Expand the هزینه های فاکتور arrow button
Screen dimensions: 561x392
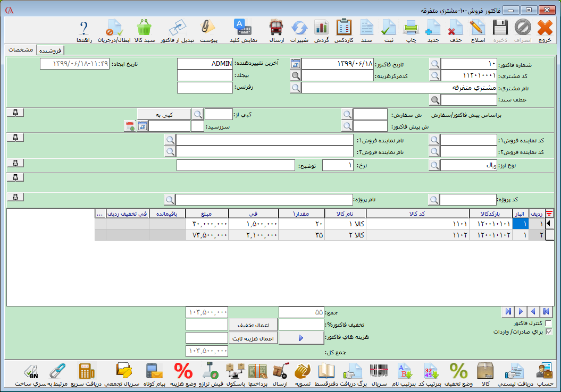pyautogui.click(x=301, y=338)
